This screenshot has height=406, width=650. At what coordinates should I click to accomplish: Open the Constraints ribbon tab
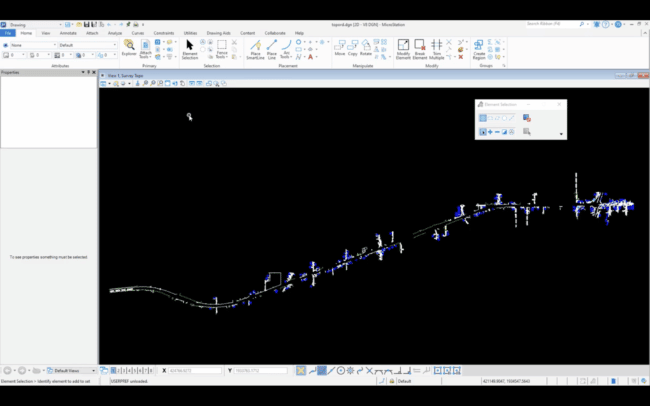[164, 33]
